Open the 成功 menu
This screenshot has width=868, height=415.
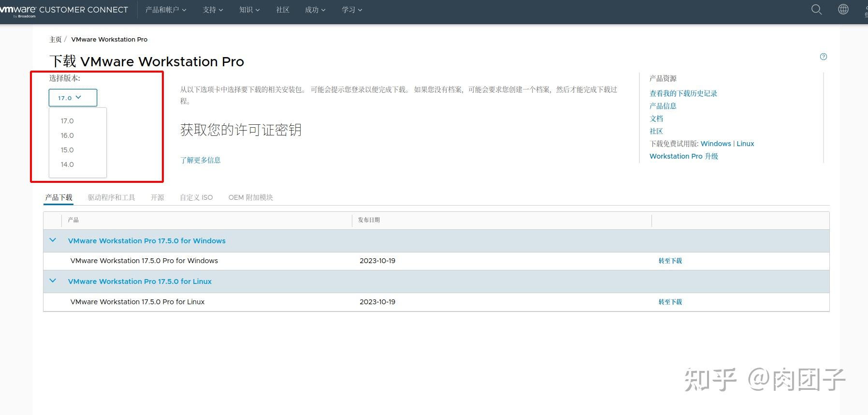tap(315, 10)
